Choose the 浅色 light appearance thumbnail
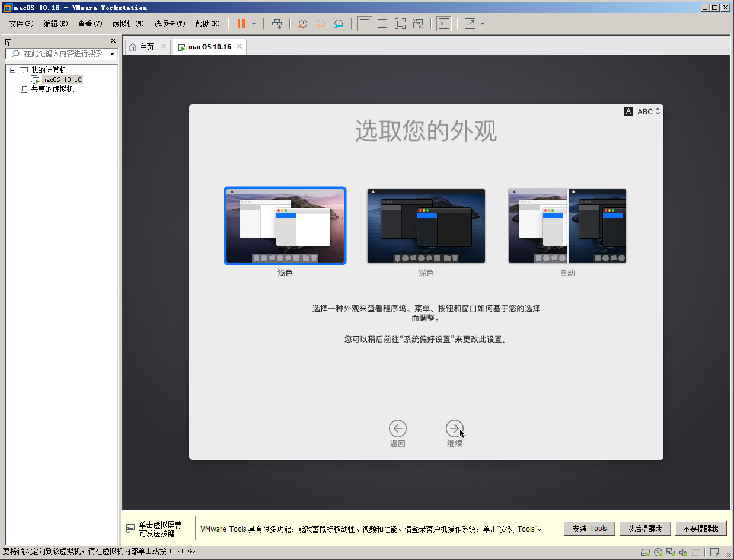 [285, 226]
